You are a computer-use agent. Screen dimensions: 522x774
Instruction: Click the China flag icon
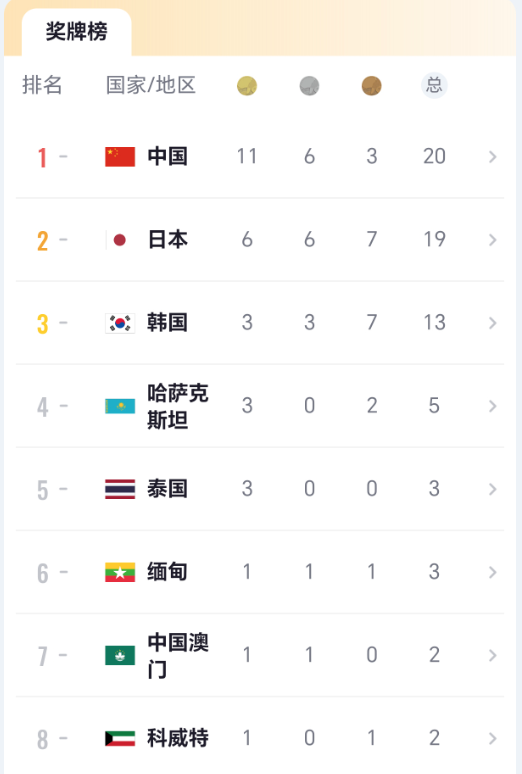pos(120,156)
